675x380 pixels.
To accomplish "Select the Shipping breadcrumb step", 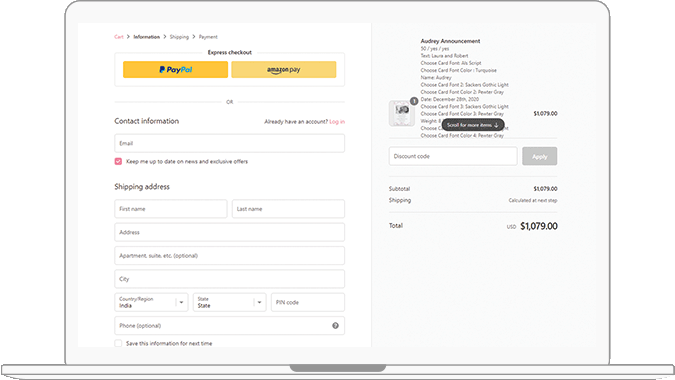I will (179, 37).
